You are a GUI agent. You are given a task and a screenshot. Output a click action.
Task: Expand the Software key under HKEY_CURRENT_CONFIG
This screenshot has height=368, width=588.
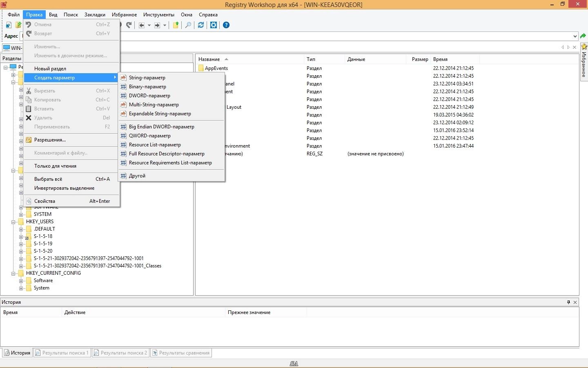[21, 281]
